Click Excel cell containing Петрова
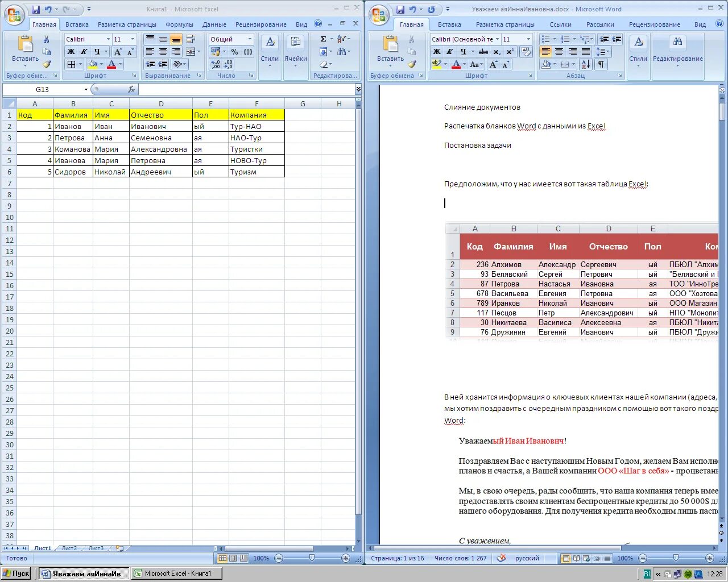The width and height of the screenshot is (728, 582). click(73, 138)
